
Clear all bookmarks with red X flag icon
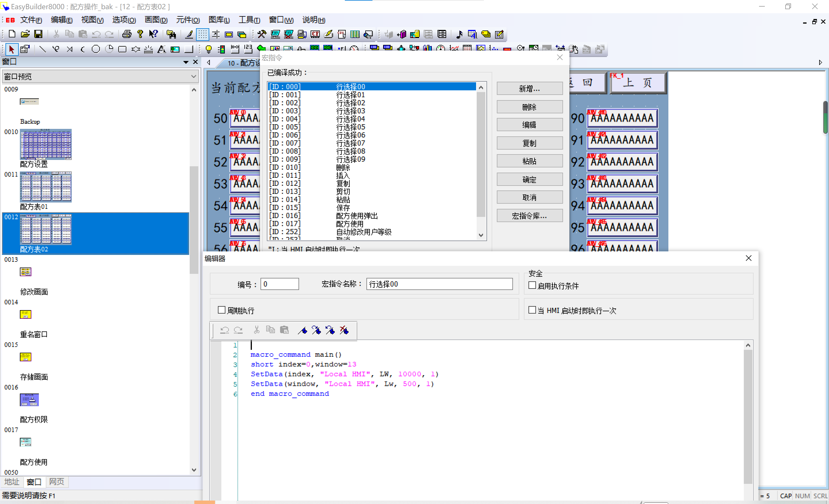pyautogui.click(x=344, y=331)
